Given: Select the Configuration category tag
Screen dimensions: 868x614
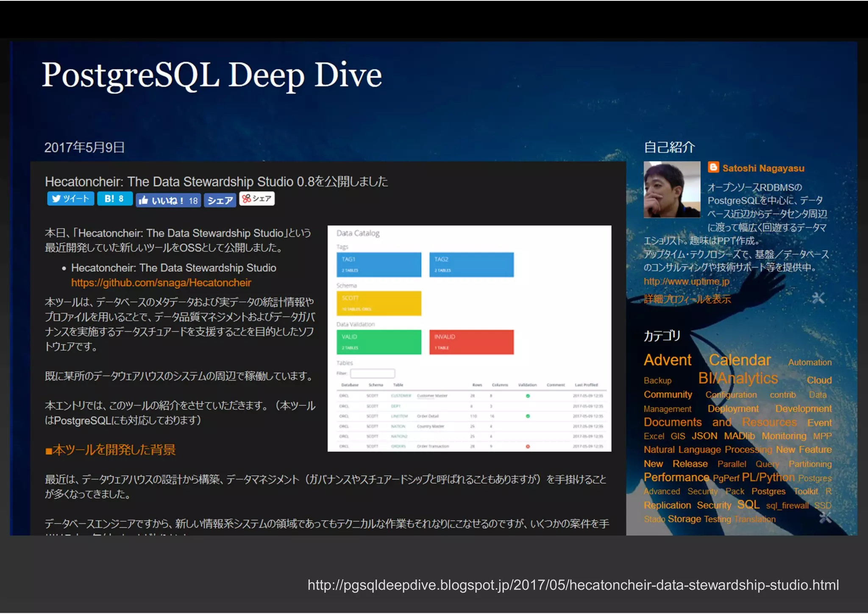Looking at the screenshot, I should click(731, 395).
